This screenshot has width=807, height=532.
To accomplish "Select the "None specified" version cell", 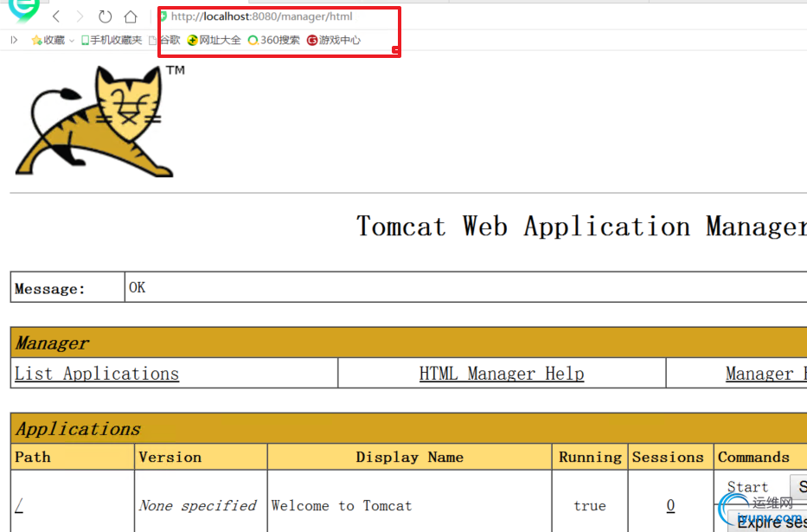I will pos(197,506).
